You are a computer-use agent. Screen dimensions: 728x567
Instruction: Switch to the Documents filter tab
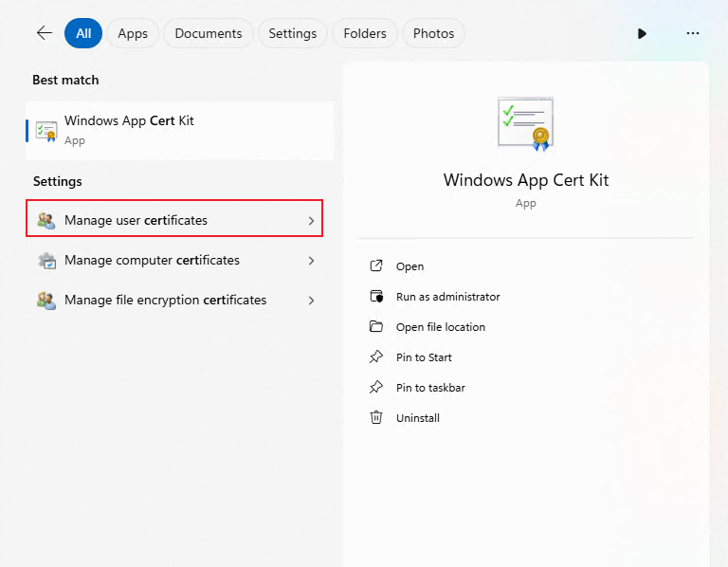click(209, 33)
